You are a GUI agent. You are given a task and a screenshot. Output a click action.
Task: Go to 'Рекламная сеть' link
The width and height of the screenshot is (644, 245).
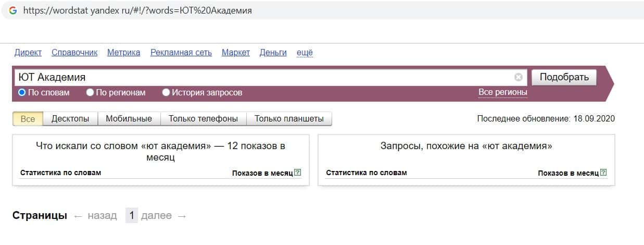tap(181, 52)
